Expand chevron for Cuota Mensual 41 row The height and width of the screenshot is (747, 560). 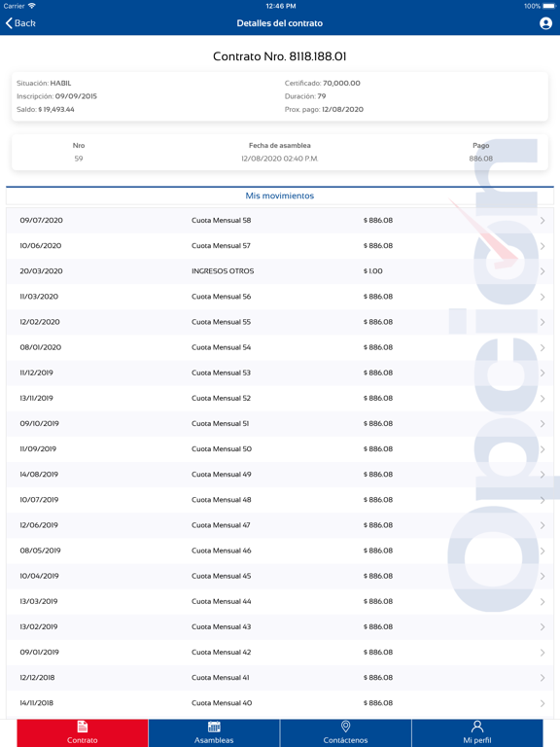(x=542, y=678)
